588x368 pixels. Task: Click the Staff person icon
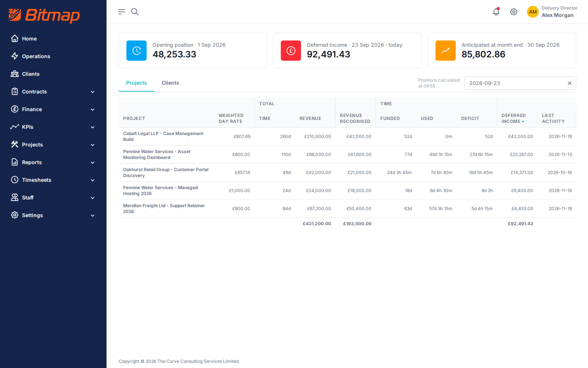(15, 197)
